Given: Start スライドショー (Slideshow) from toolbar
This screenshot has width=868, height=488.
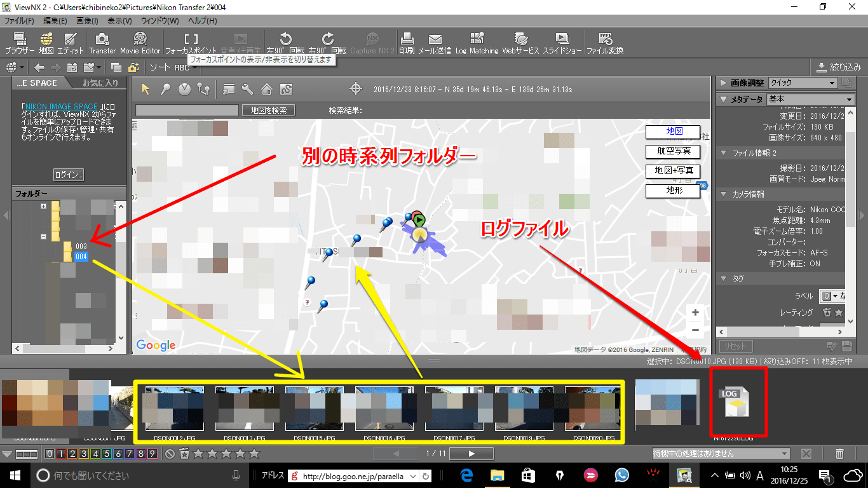Looking at the screenshot, I should 561,43.
